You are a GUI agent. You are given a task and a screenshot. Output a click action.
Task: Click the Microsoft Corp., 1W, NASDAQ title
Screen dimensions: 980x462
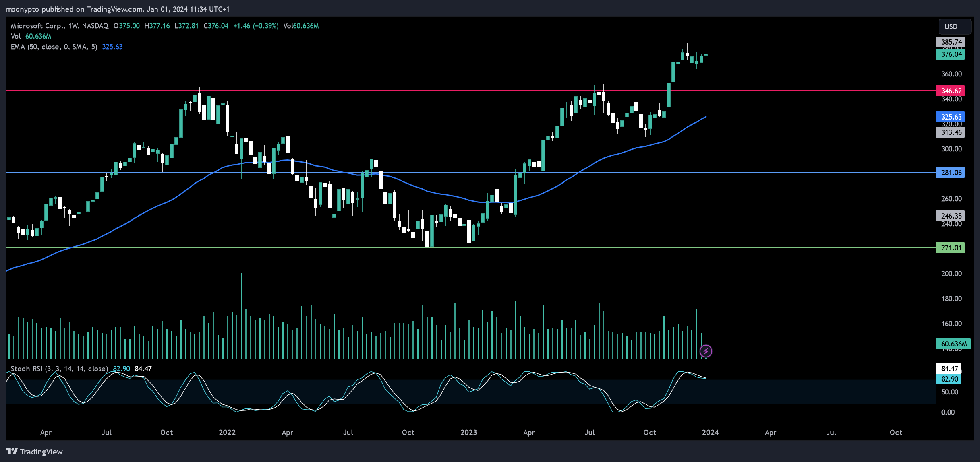click(x=60, y=26)
